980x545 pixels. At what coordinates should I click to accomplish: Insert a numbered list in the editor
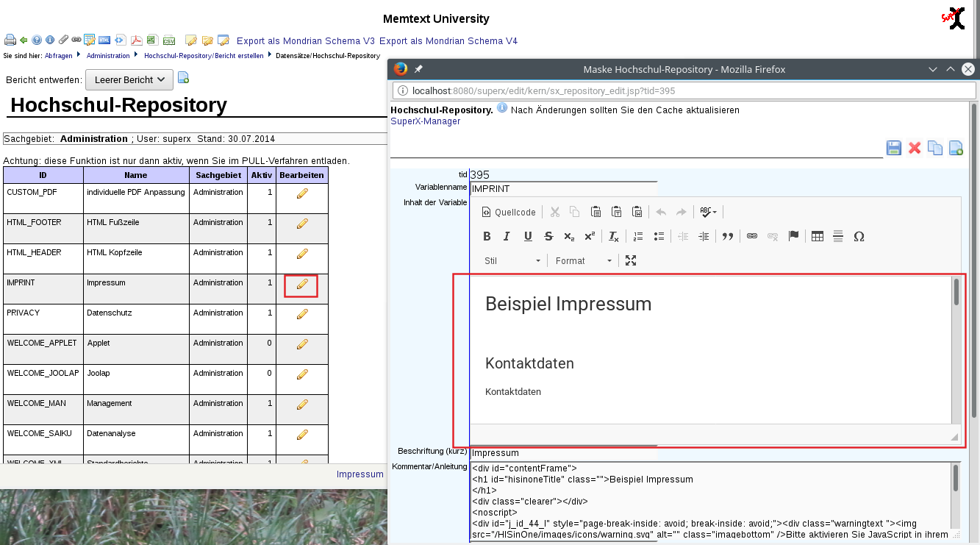tap(638, 236)
